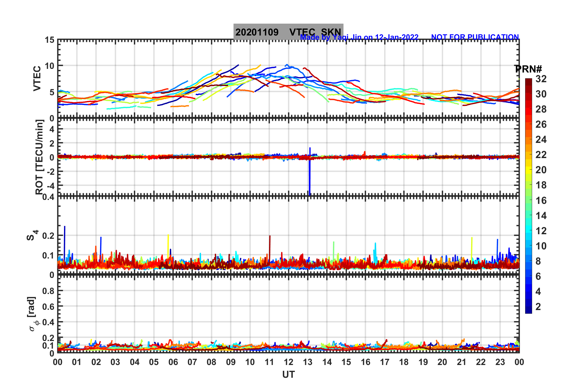Click UT axis tick label "19"
Screen dimensions: 577x392
(x=423, y=362)
